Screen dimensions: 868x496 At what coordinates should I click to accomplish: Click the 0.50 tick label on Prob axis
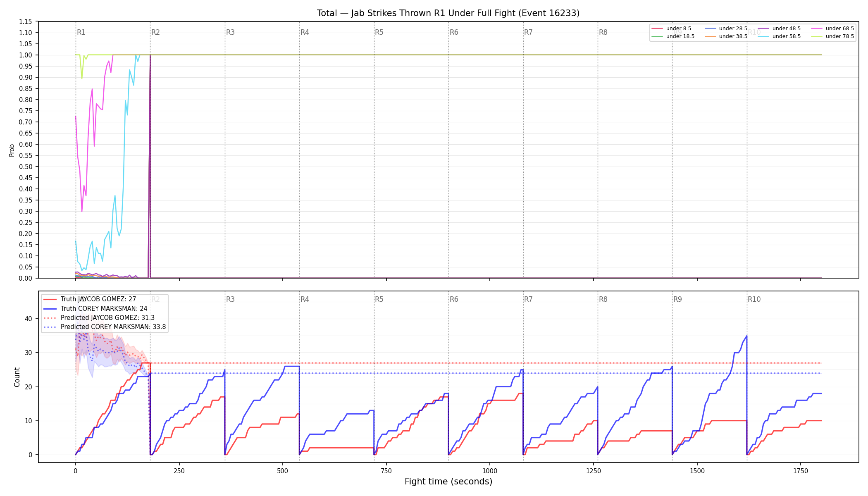pos(26,167)
